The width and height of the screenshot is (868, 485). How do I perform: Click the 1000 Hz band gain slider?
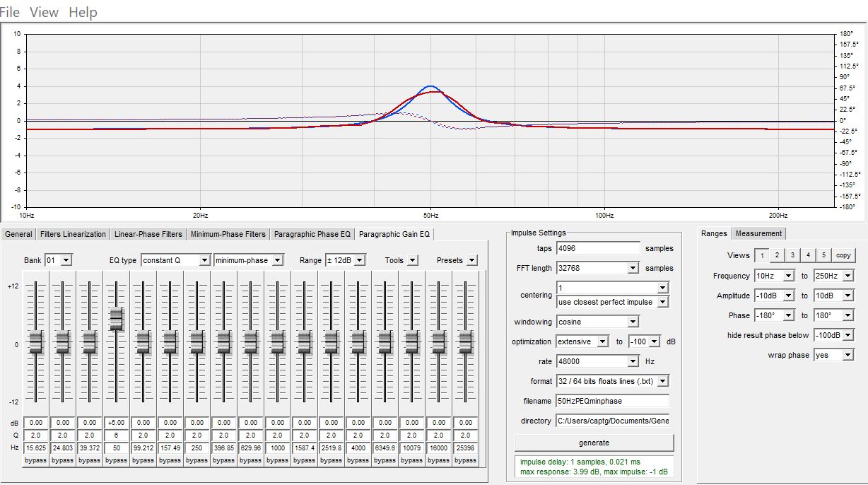click(277, 342)
